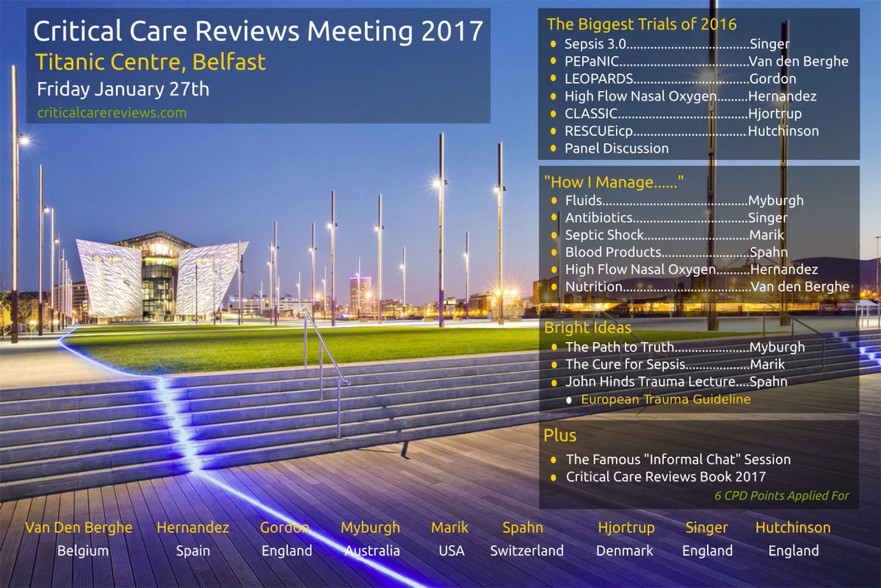Click the Nutrition bullet icon
Image resolution: width=881 pixels, height=588 pixels.
554,286
